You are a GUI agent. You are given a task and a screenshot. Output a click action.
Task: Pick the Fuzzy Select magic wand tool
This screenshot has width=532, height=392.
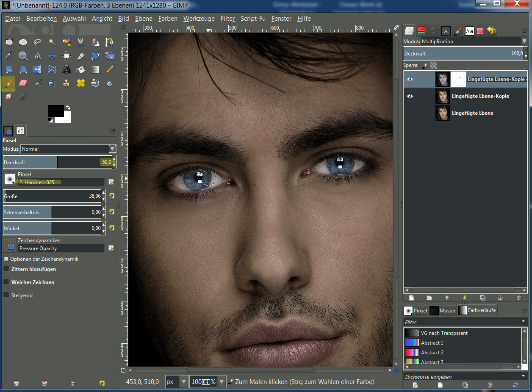pos(52,42)
